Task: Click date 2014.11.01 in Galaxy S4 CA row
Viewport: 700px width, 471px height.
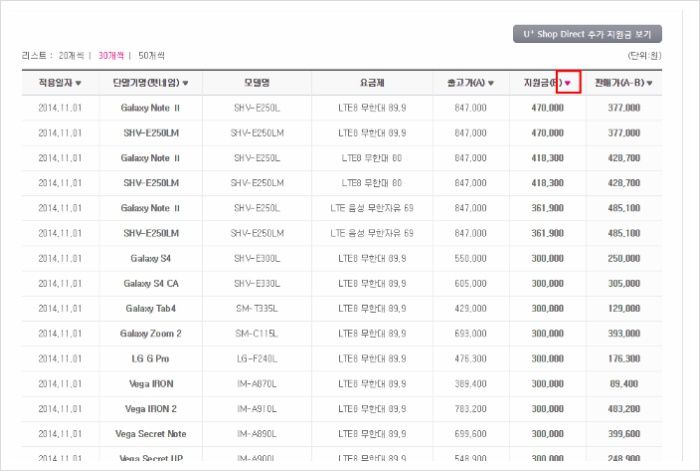Action: (x=60, y=283)
